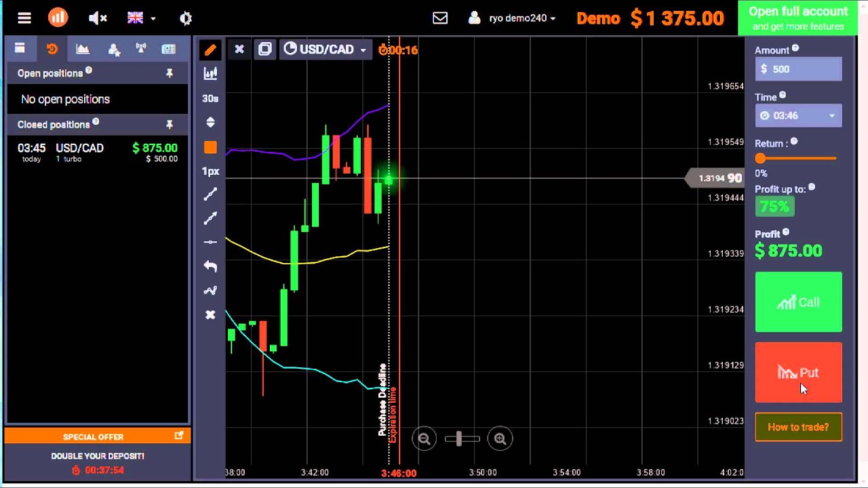
Task: Open the UK flag language dropdown
Action: coord(142,18)
